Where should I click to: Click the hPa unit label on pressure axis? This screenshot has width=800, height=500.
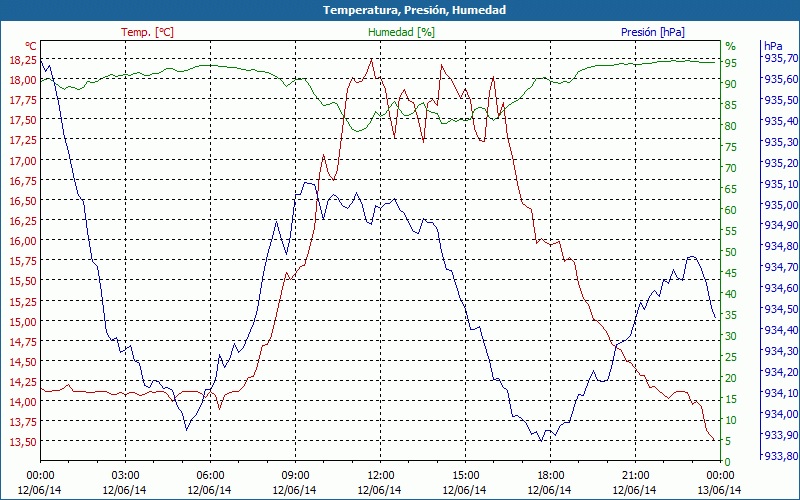[x=773, y=46]
